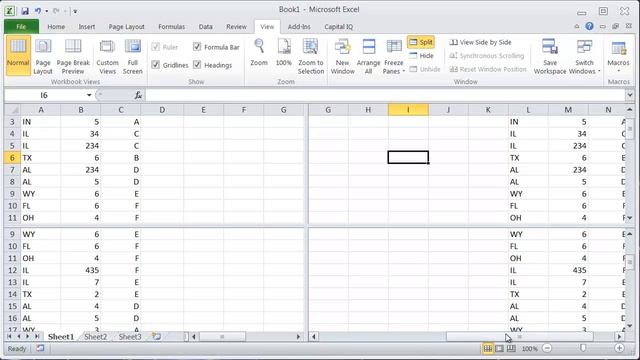Click zoom out minus button

click(x=547, y=348)
